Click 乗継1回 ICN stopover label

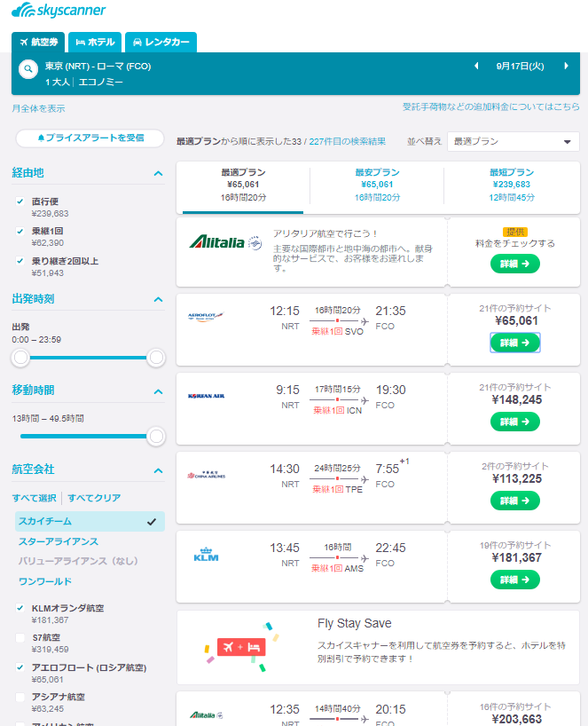click(337, 411)
